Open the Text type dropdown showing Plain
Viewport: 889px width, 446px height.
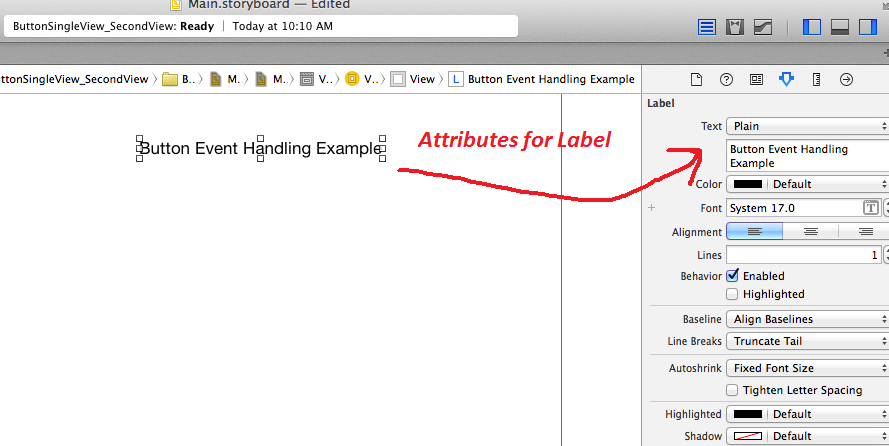pos(807,127)
